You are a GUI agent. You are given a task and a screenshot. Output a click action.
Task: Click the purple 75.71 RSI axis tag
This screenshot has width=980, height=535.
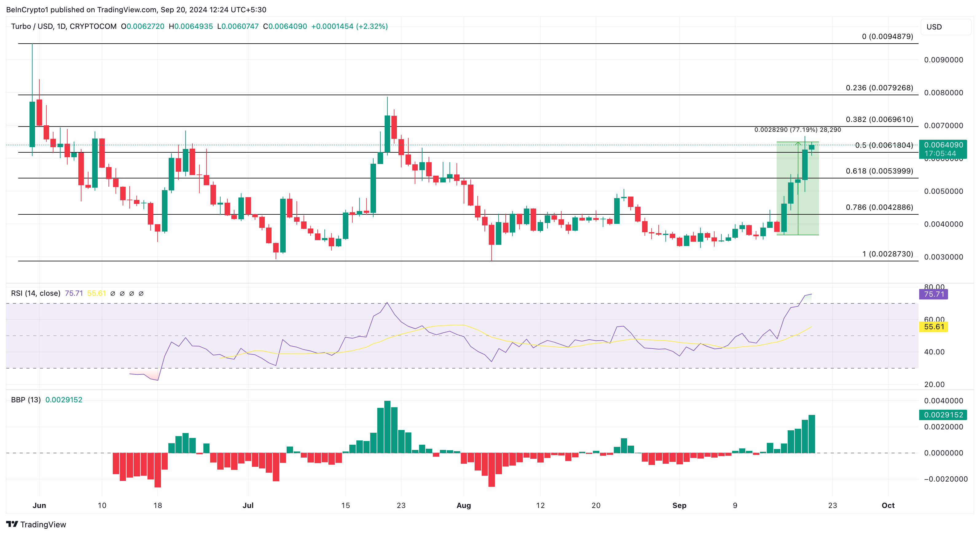click(x=933, y=294)
